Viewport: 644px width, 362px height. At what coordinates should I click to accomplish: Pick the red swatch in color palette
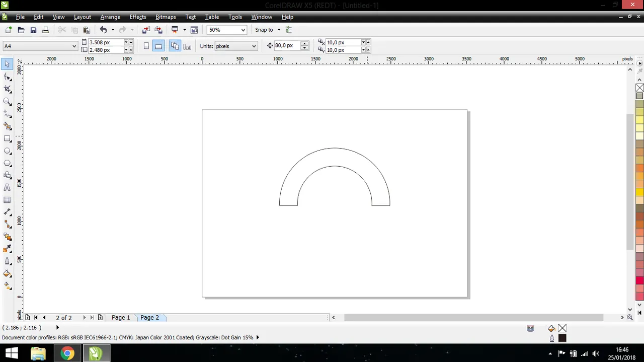coord(639,280)
